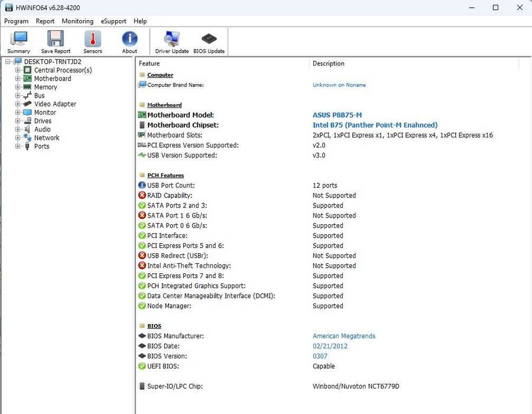Open the Program menu
Screen dimensions: 532x414
[17, 21]
